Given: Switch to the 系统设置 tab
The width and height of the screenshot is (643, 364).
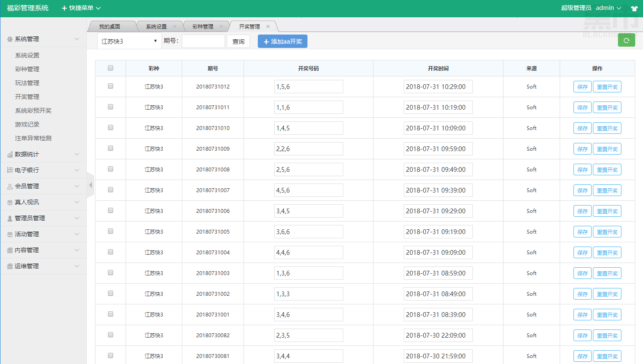Looking at the screenshot, I should click(x=156, y=26).
